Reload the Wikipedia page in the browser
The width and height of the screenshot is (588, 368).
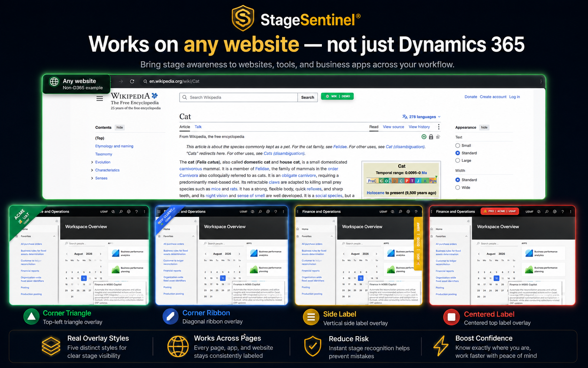tap(132, 81)
